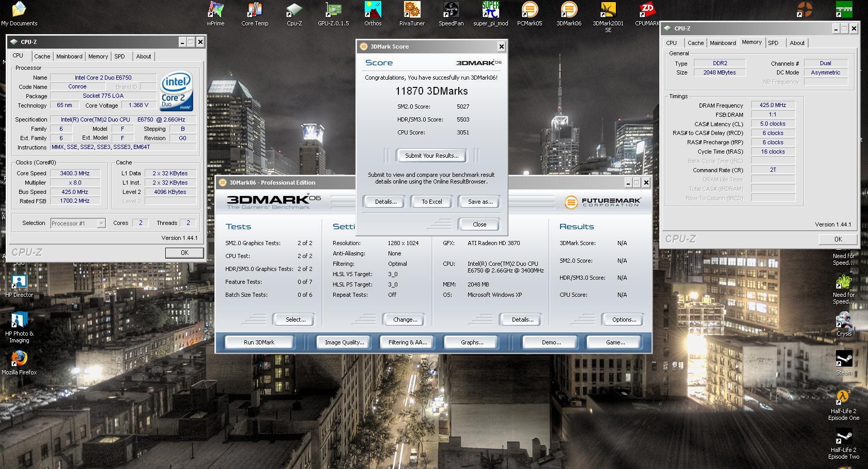Click Save as in 3DMark Score dialog
This screenshot has width=868, height=469.
[480, 202]
